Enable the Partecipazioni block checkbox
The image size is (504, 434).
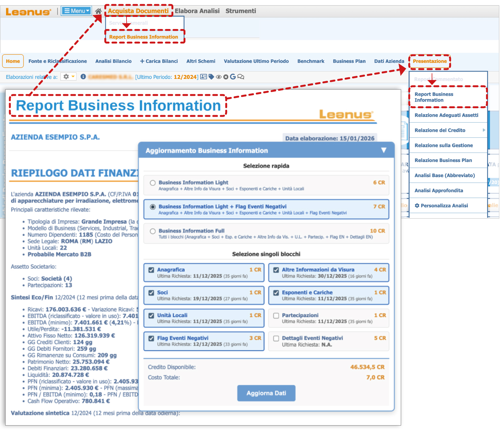(276, 316)
